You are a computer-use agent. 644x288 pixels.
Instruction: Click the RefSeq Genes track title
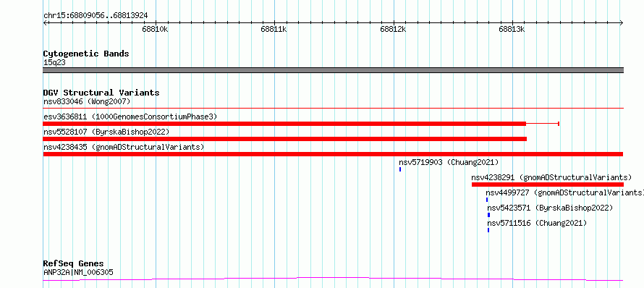click(x=74, y=263)
